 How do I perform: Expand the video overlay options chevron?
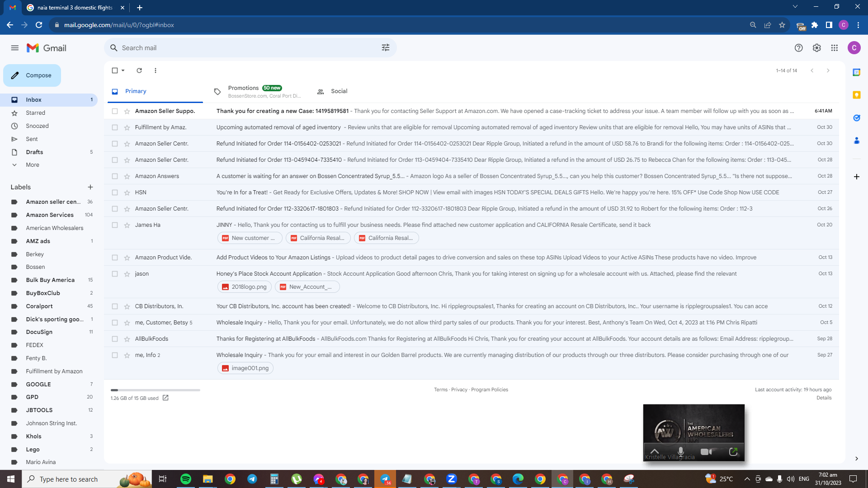[x=654, y=451]
